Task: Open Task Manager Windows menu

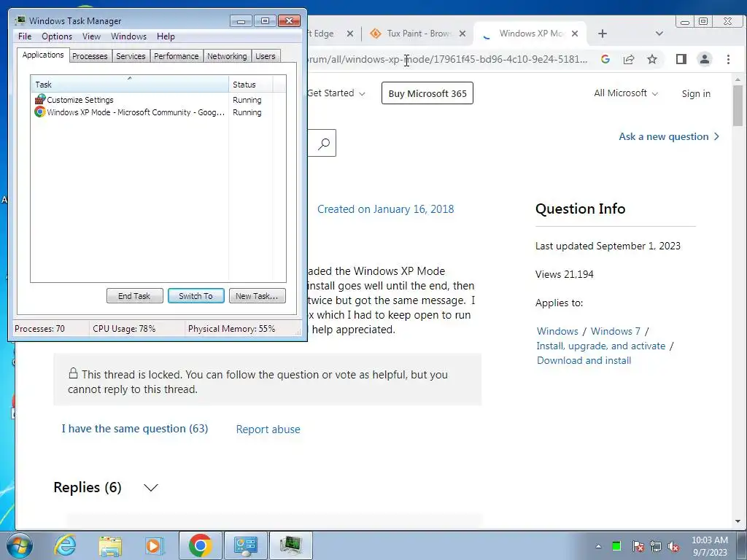Action: [128, 36]
